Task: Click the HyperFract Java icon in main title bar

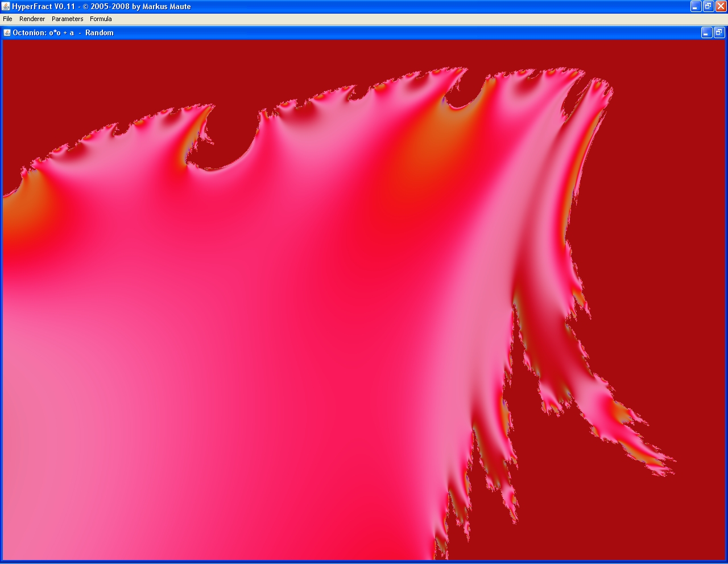Action: click(6, 6)
